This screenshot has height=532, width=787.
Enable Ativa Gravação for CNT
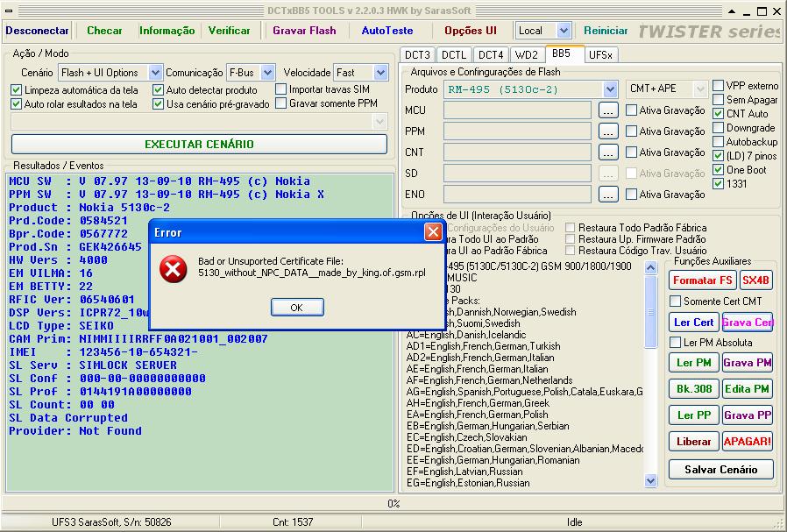632,153
